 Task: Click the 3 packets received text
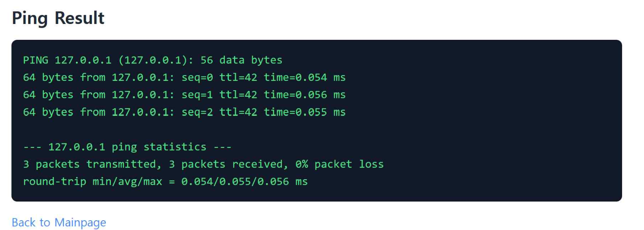pyautogui.click(x=226, y=165)
